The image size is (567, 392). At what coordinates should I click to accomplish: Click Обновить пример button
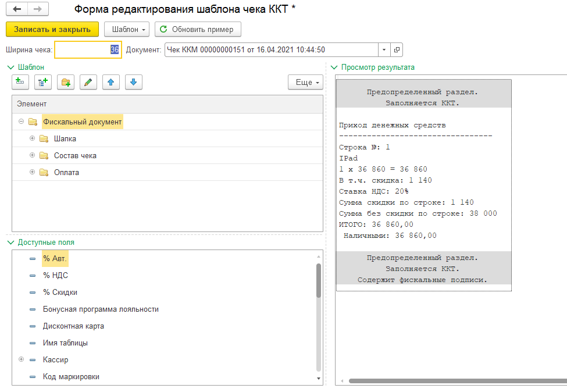[198, 29]
